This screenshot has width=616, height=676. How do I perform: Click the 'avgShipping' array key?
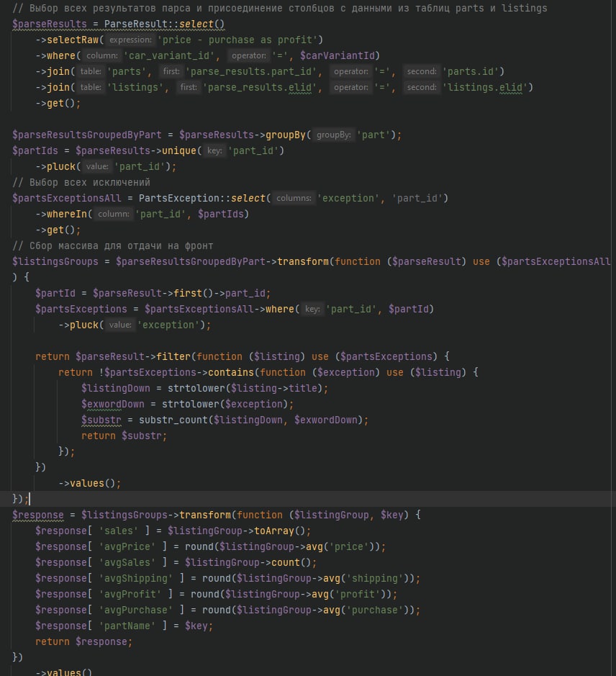coord(136,579)
